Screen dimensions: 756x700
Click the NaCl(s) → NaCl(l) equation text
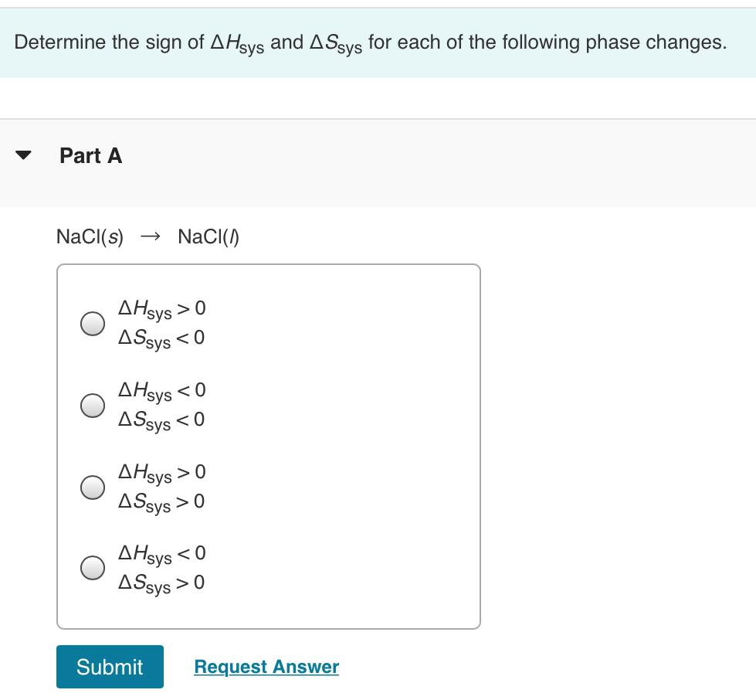click(x=148, y=238)
